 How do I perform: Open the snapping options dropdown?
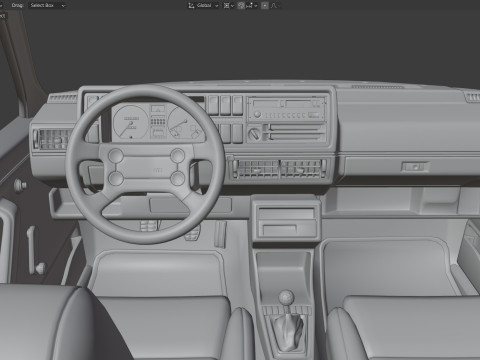252,5
